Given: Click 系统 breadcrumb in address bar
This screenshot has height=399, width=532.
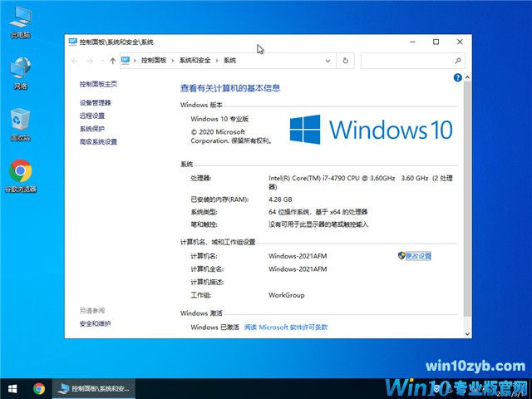Looking at the screenshot, I should tap(229, 61).
